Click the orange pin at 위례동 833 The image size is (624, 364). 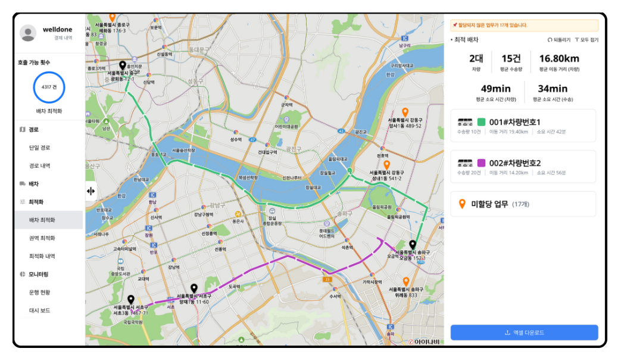click(x=405, y=281)
